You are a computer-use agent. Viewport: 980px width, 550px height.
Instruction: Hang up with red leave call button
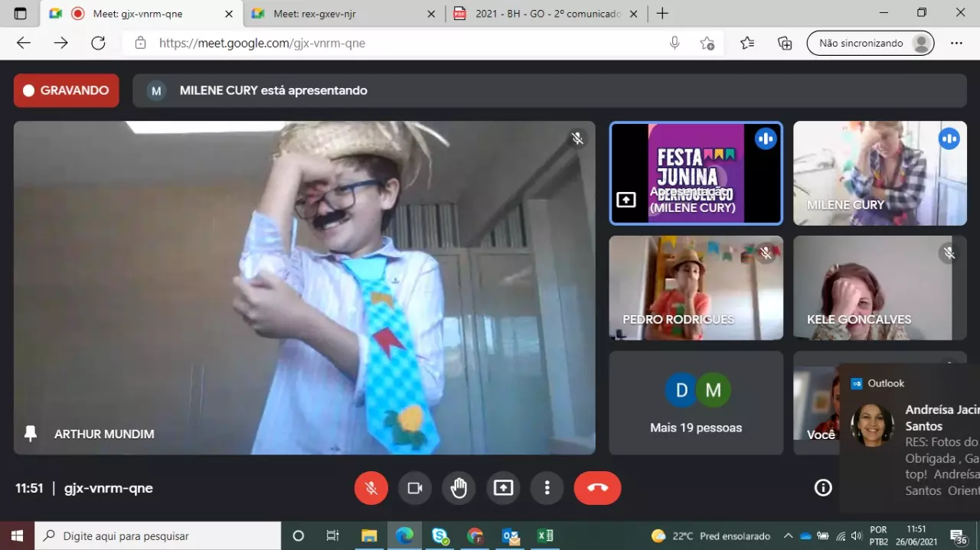(x=597, y=488)
